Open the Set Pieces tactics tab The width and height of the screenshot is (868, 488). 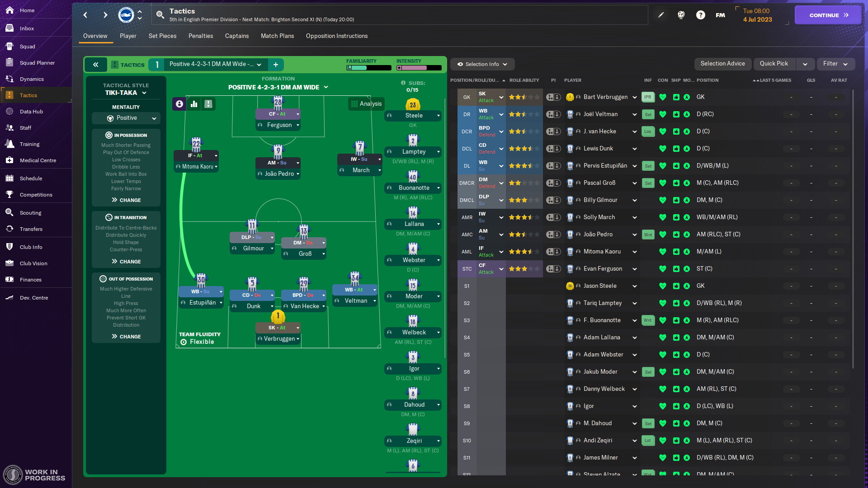(x=162, y=36)
